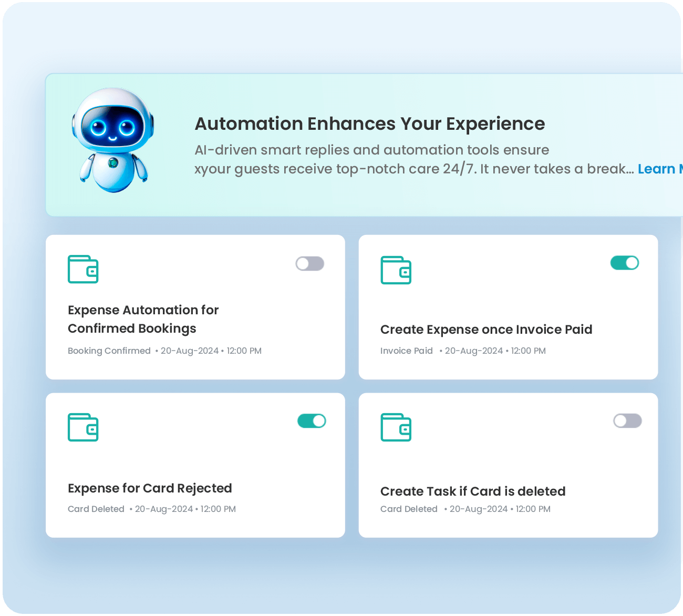Enable Expense Automation for Confirmed Bookings toggle

310,263
